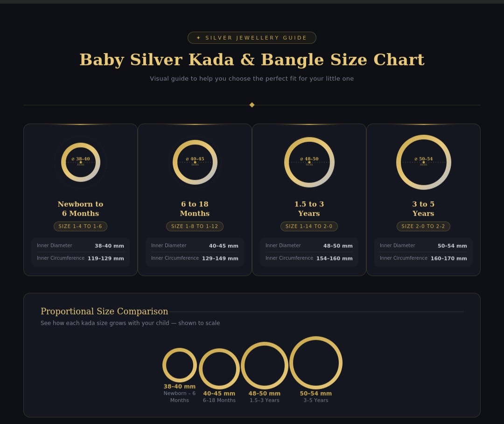The width and height of the screenshot is (504, 424).
Task: Select the 40-45 mm ring icon card
Action: [195, 162]
